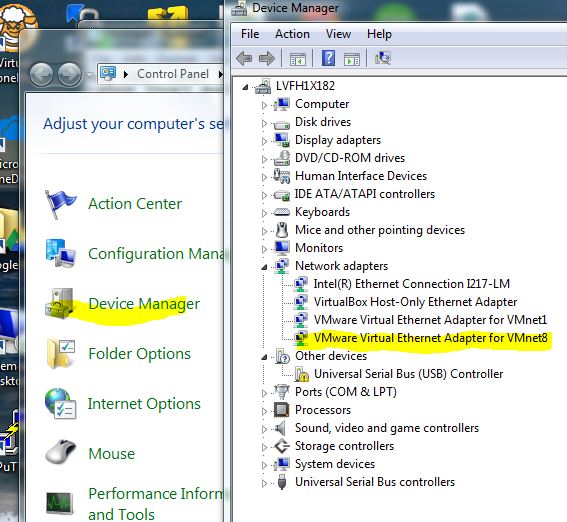Click the Keyboards device icon
Screen dimensions: 567x522
coord(282,212)
